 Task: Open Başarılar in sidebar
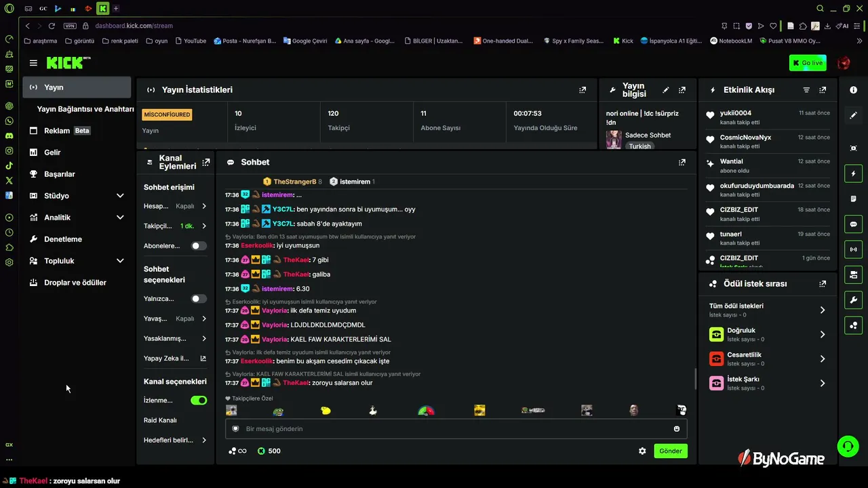pyautogui.click(x=77, y=174)
